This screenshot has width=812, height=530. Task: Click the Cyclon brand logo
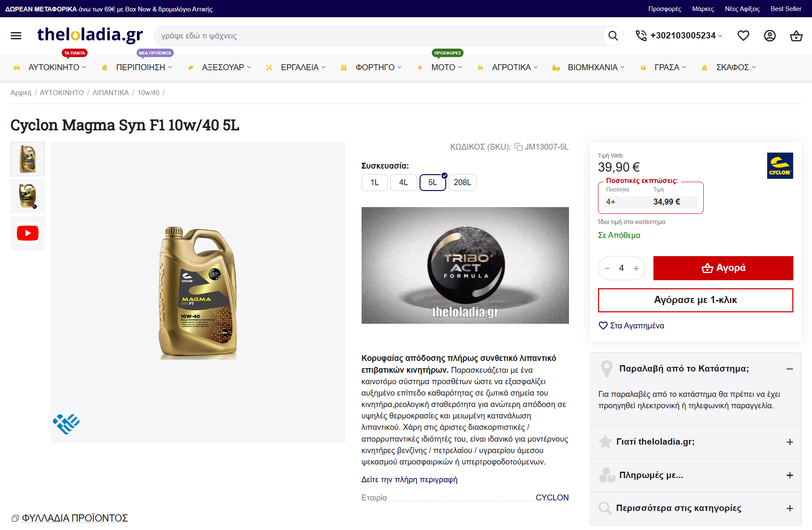[x=780, y=166]
